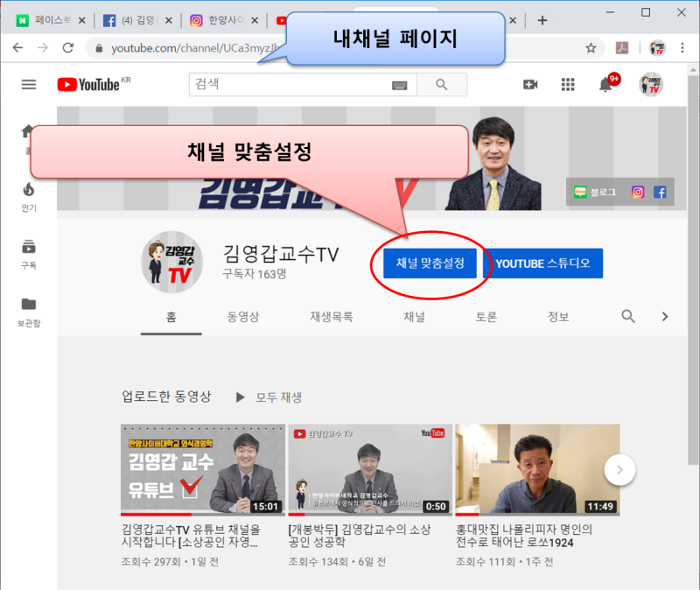Open a new browser tab
This screenshot has width=700, height=590.
pyautogui.click(x=542, y=20)
